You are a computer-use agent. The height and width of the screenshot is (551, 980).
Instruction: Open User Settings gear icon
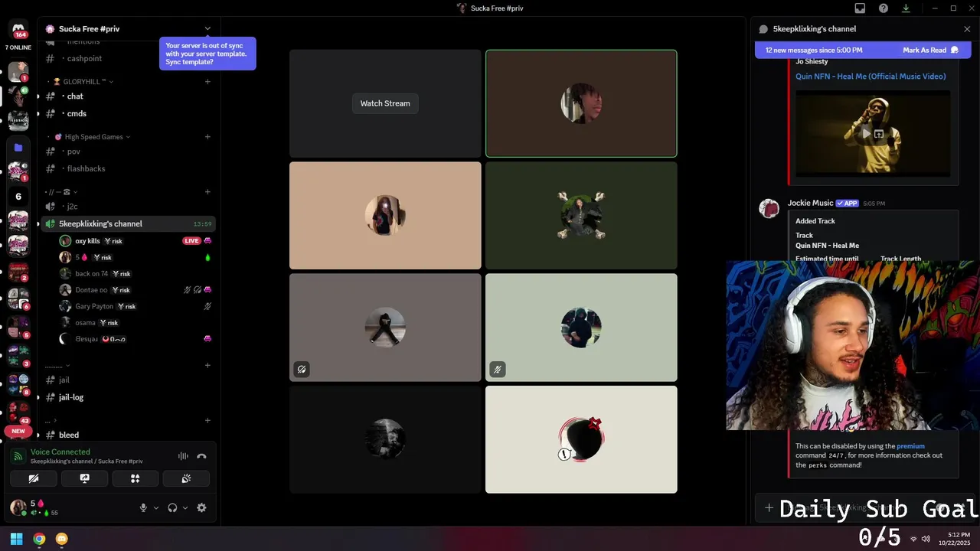(201, 507)
